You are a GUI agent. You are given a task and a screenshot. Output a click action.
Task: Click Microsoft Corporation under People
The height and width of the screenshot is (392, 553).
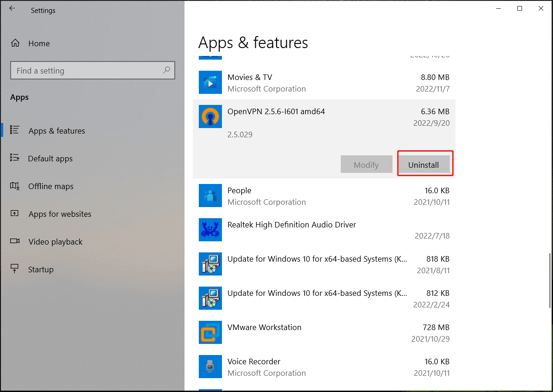pyautogui.click(x=267, y=202)
